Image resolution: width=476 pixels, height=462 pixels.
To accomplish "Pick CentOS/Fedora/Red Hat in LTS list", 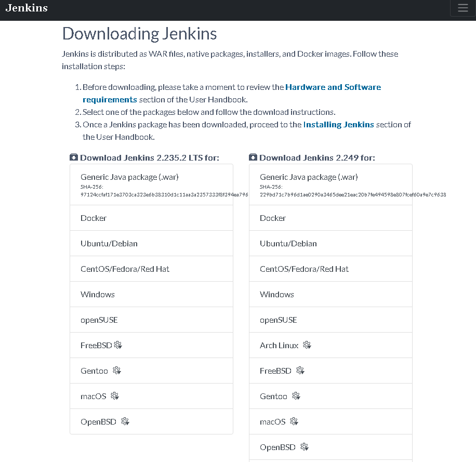I will [x=152, y=269].
